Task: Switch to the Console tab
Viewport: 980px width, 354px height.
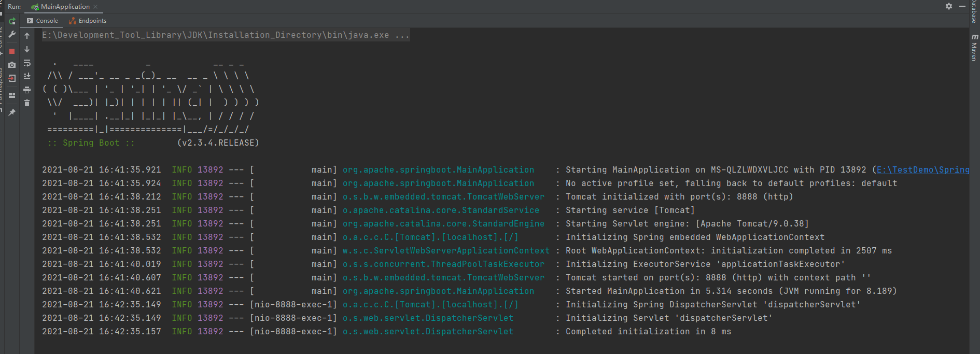Action: click(x=43, y=21)
